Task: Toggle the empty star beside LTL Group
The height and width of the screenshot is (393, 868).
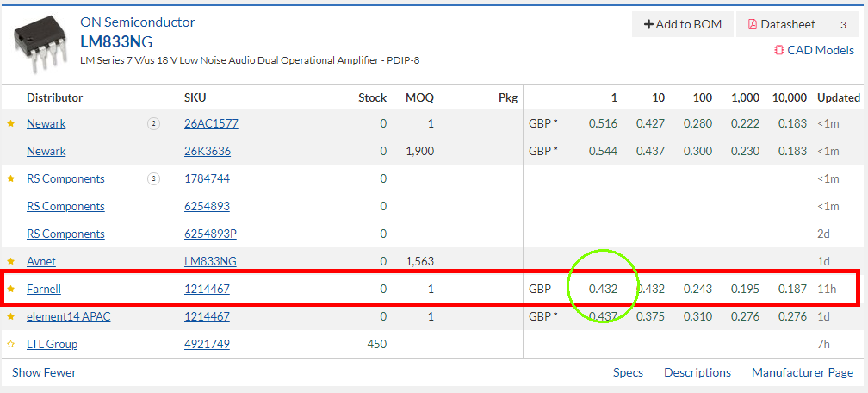Action: 10,344
